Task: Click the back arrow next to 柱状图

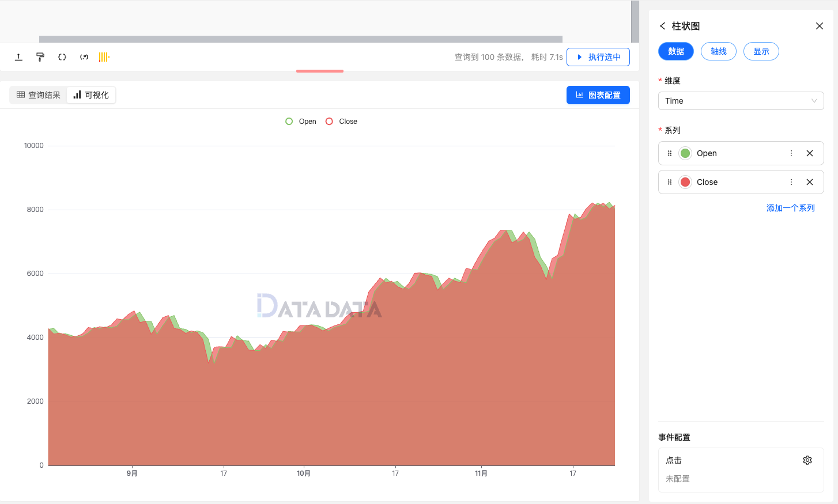Action: 662,26
